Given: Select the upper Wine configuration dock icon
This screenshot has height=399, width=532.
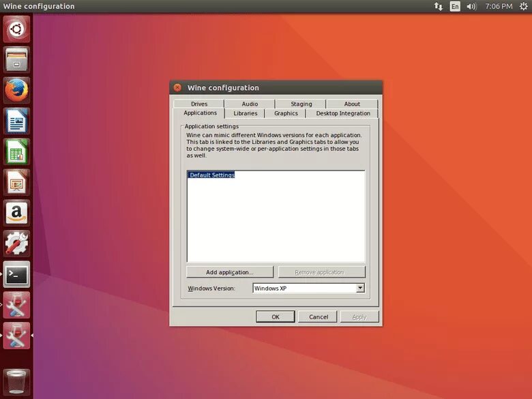Looking at the screenshot, I should pyautogui.click(x=16, y=305).
